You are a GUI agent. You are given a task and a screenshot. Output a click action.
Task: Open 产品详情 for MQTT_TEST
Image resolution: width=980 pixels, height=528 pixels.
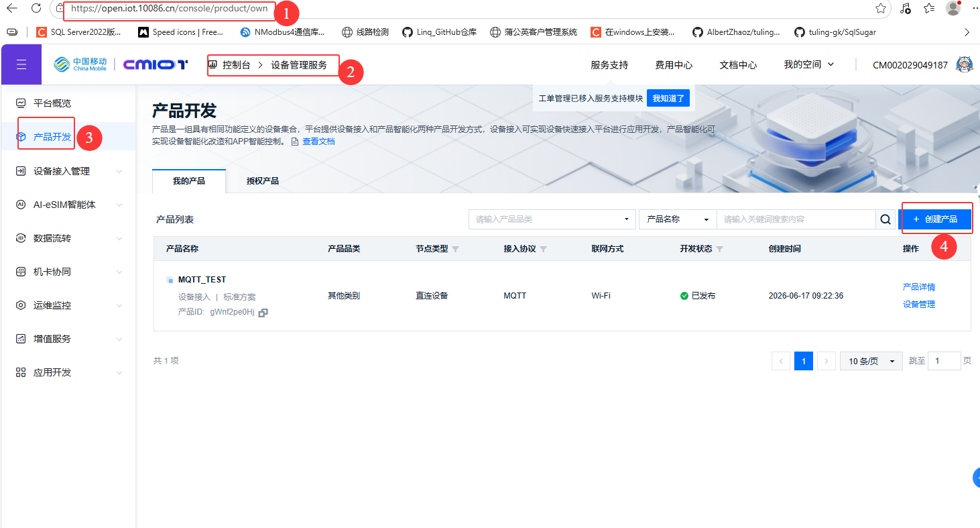point(919,287)
